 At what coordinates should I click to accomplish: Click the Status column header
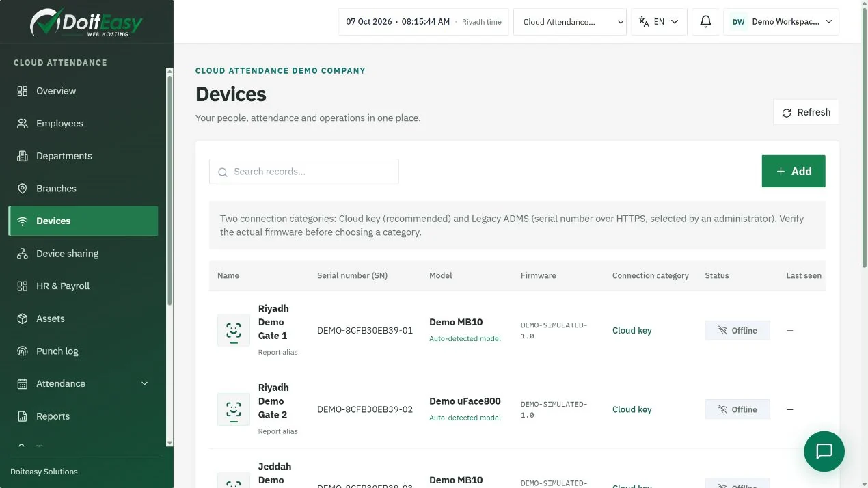[x=717, y=275]
